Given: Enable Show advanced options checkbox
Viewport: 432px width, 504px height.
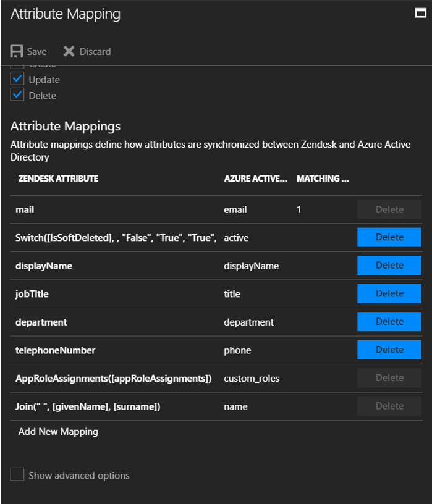Looking at the screenshot, I should point(17,474).
